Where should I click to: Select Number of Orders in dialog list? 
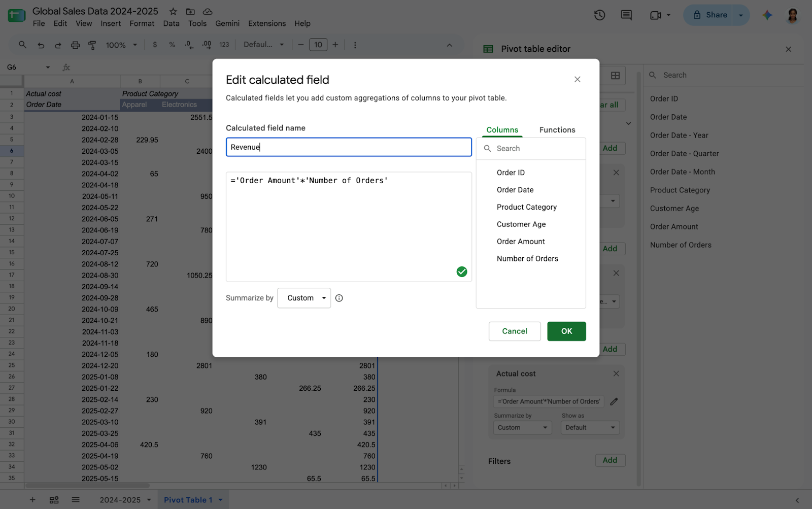[x=527, y=259]
